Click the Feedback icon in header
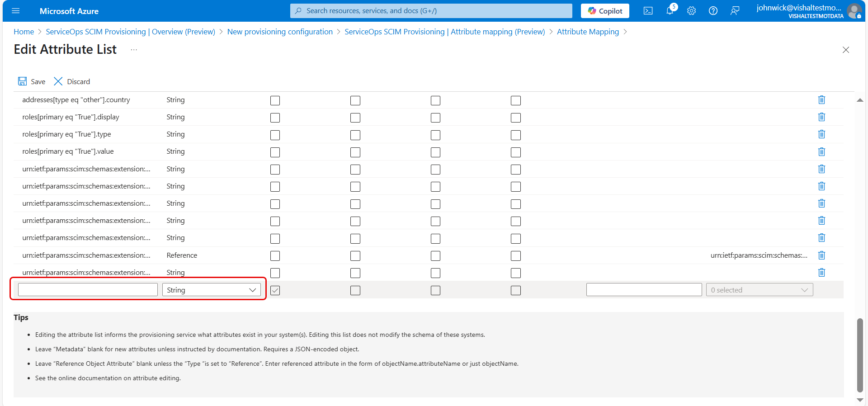This screenshot has height=406, width=868. 735,11
